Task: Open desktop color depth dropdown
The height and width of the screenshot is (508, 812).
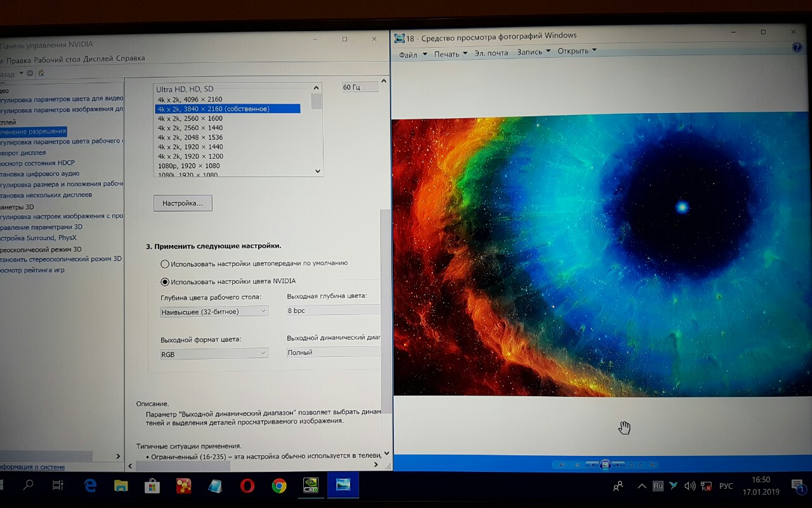Action: coord(214,311)
